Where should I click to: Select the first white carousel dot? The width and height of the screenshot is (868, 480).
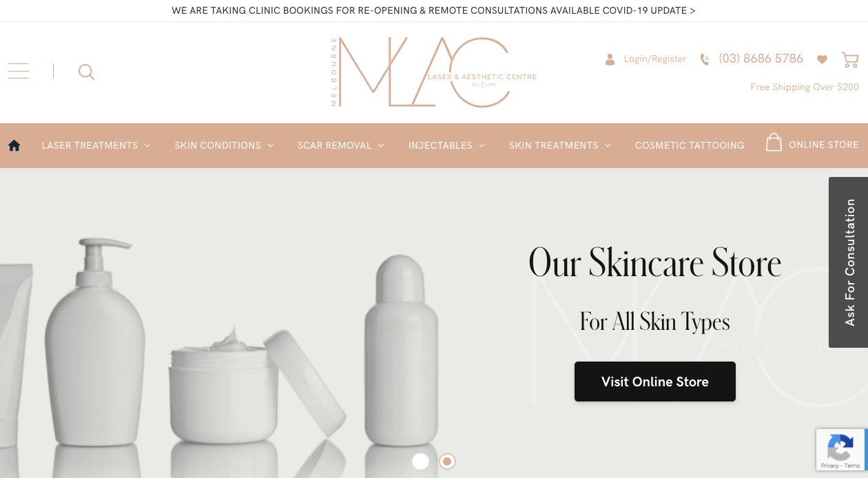420,461
